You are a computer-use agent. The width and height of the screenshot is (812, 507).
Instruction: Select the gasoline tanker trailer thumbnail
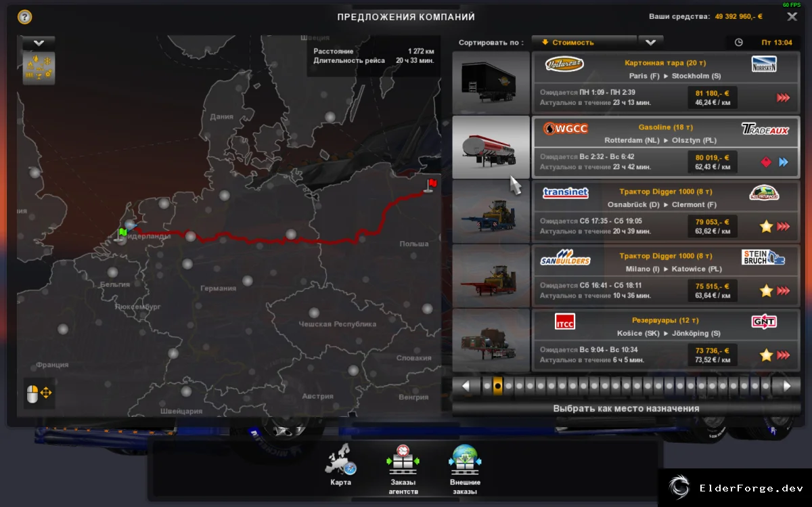491,147
